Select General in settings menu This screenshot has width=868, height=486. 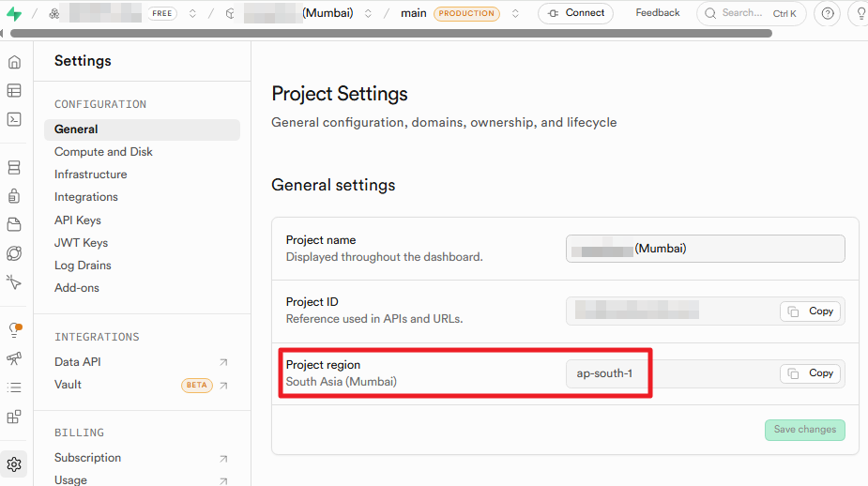(143, 129)
